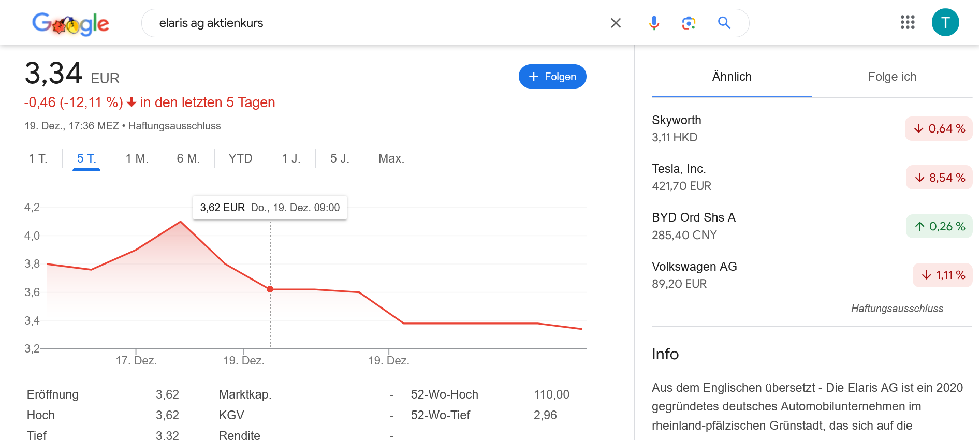Show the 6 M. chart range
980x440 pixels.
188,158
